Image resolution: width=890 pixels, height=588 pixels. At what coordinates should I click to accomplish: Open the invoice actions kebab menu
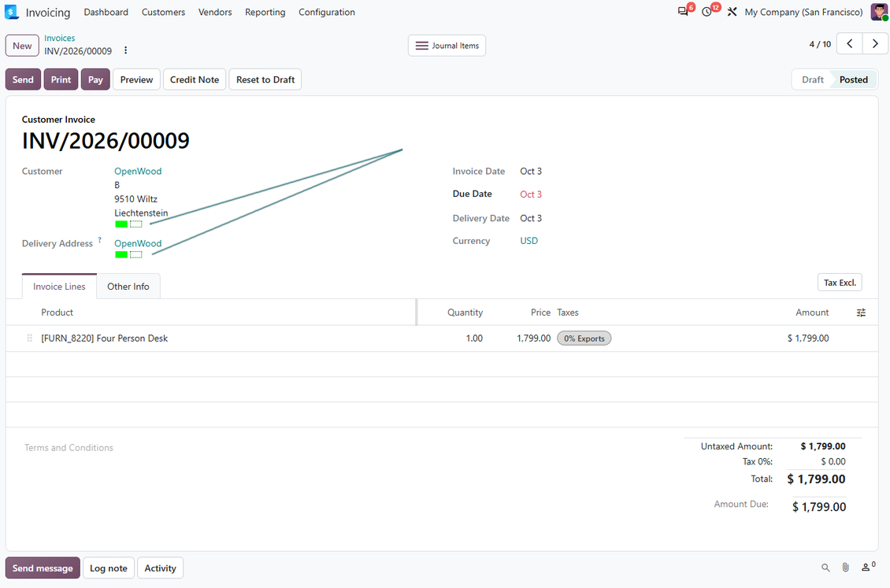pyautogui.click(x=125, y=50)
